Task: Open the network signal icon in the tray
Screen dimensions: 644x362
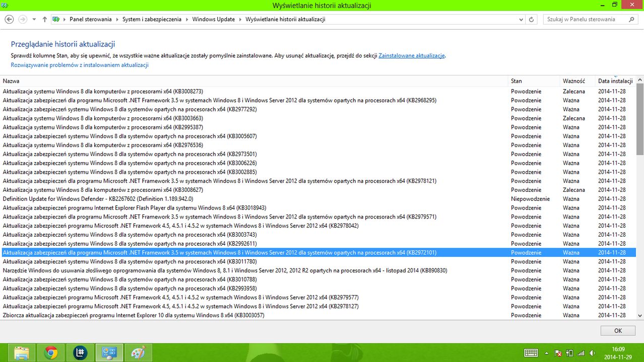Action: tap(581, 353)
